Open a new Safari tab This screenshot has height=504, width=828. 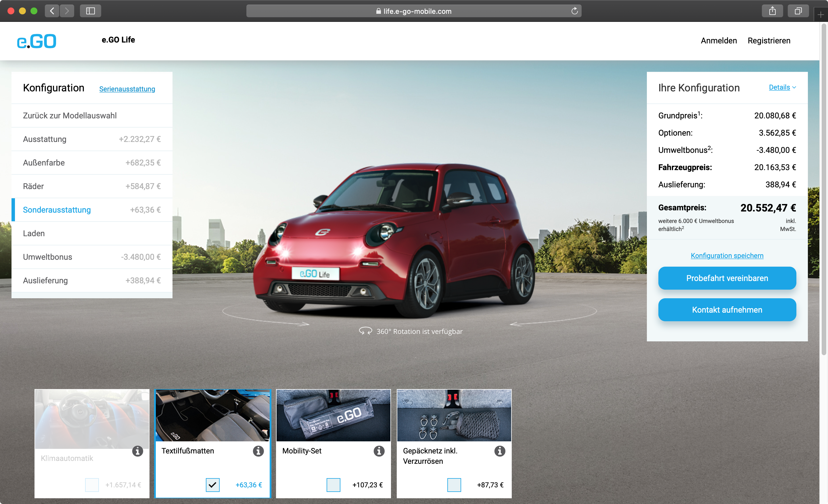click(821, 14)
